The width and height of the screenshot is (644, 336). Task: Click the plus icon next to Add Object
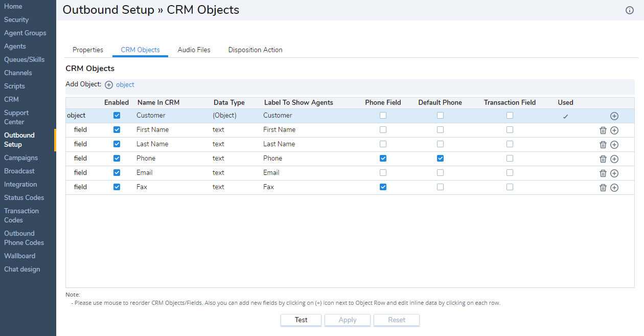click(109, 85)
